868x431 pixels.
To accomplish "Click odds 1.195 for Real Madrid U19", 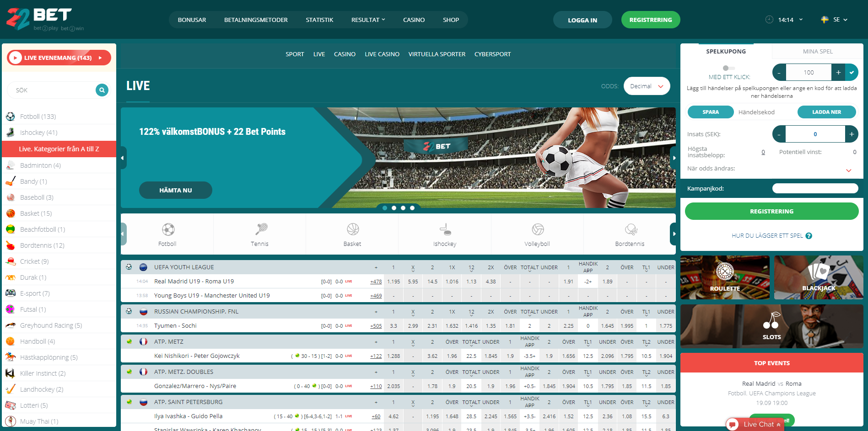I will [394, 282].
